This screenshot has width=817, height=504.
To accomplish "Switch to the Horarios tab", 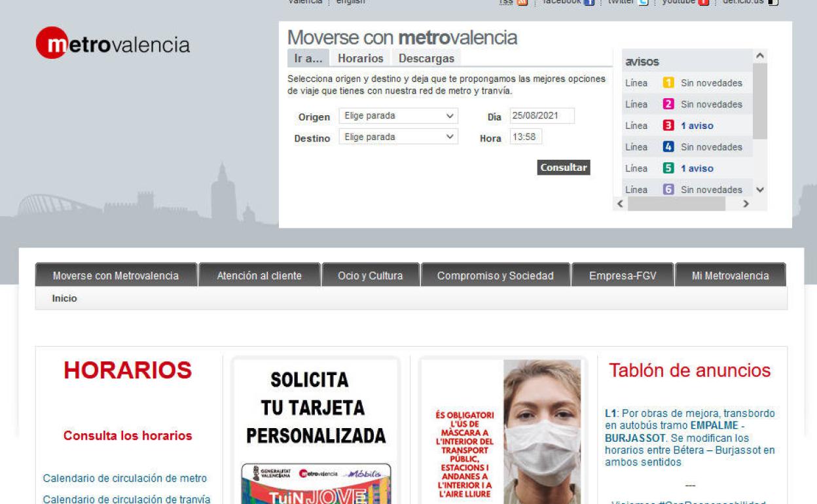I will click(x=360, y=58).
